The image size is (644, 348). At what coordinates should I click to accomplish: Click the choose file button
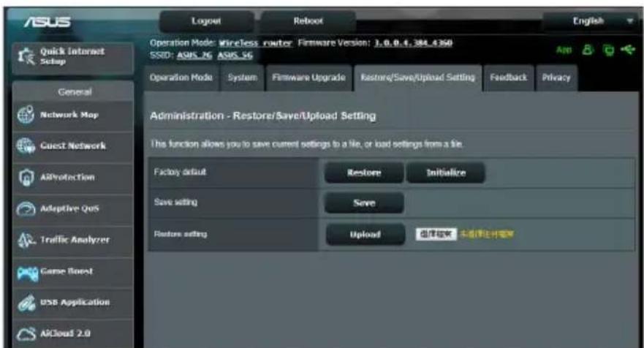tap(436, 234)
